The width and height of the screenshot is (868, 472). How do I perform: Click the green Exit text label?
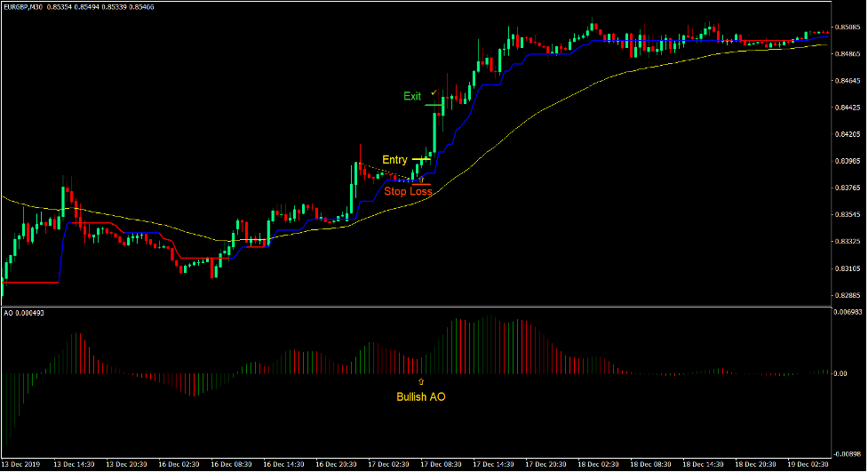pyautogui.click(x=412, y=96)
